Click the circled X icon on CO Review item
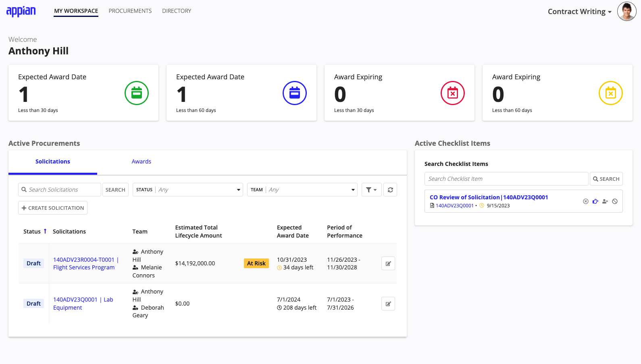The image size is (641, 364). coord(586,201)
